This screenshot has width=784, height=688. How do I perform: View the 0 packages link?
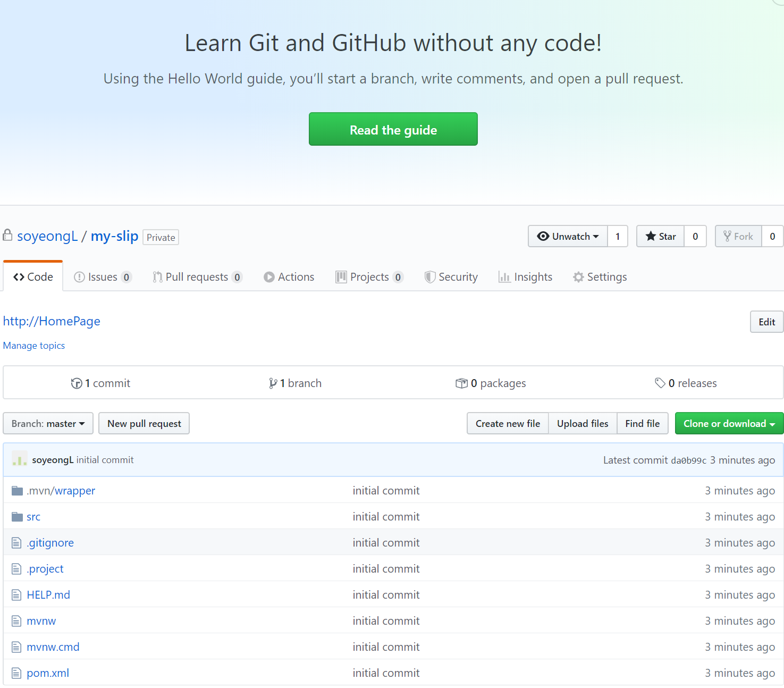(491, 383)
